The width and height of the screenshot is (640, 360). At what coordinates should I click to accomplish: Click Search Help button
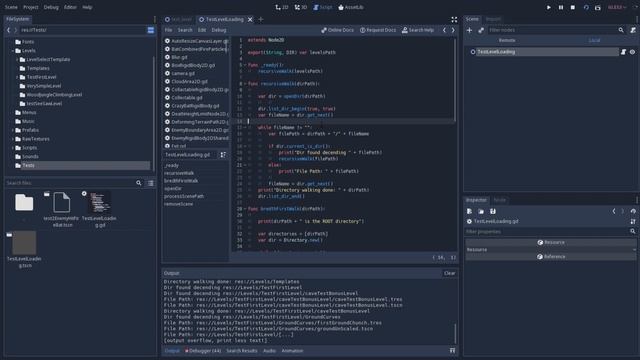(418, 30)
